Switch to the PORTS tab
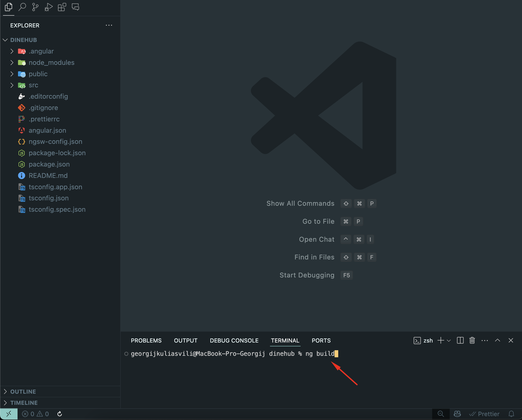Screen dimensions: 522x420 pos(321,341)
